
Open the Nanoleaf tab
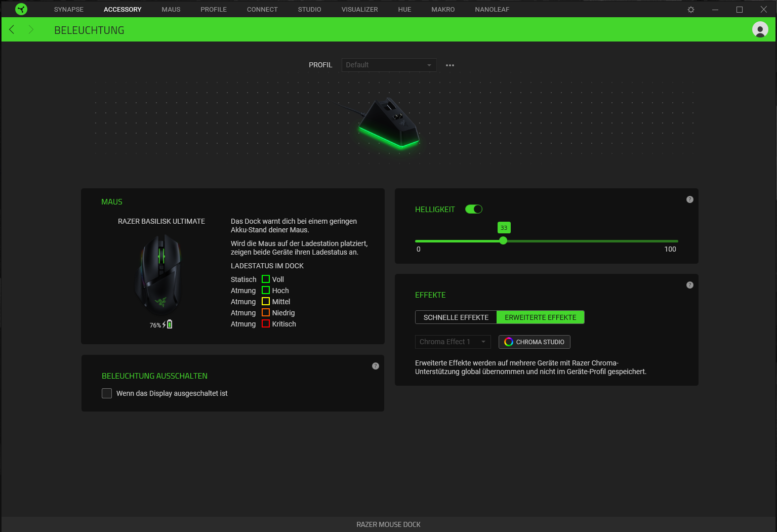pyautogui.click(x=492, y=9)
